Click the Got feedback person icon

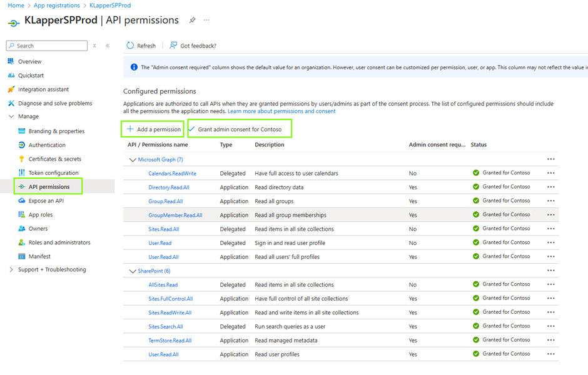[x=173, y=46]
